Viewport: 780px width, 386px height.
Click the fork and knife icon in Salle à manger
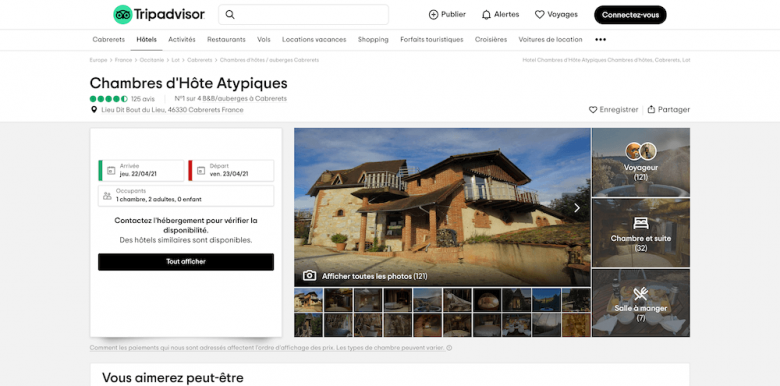[641, 294]
